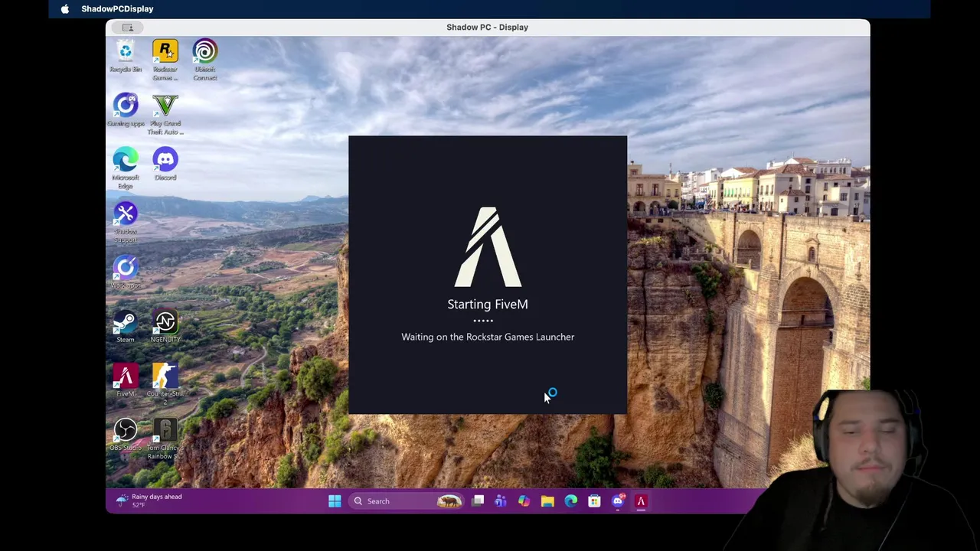Viewport: 980px width, 551px height.
Task: Open the Recycle Bin desktop icon
Action: tap(126, 57)
